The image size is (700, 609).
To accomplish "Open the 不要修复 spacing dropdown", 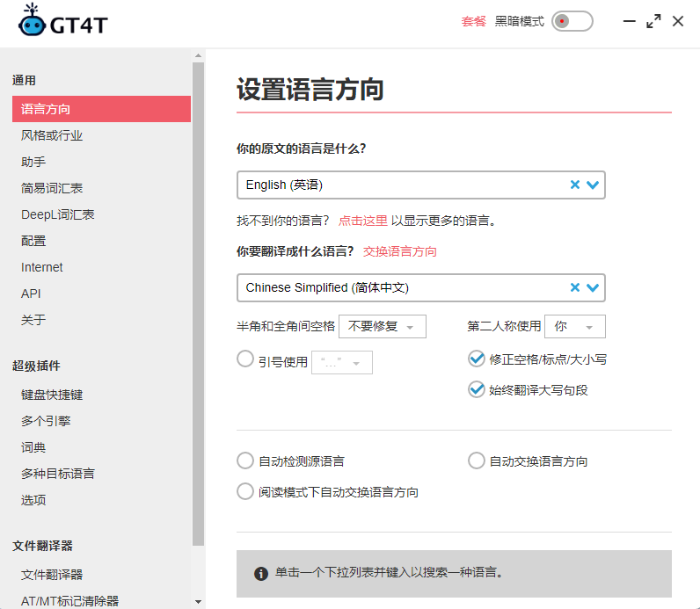I will 382,326.
